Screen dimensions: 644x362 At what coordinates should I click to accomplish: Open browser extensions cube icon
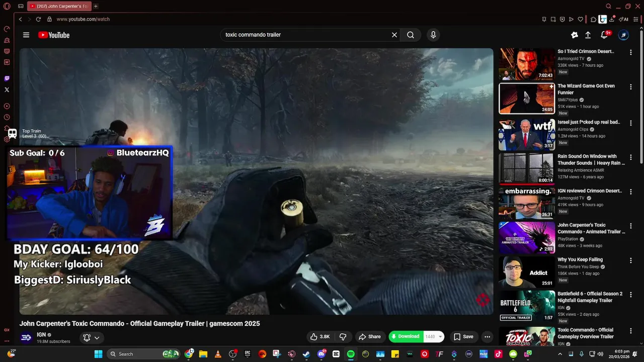pyautogui.click(x=594, y=19)
